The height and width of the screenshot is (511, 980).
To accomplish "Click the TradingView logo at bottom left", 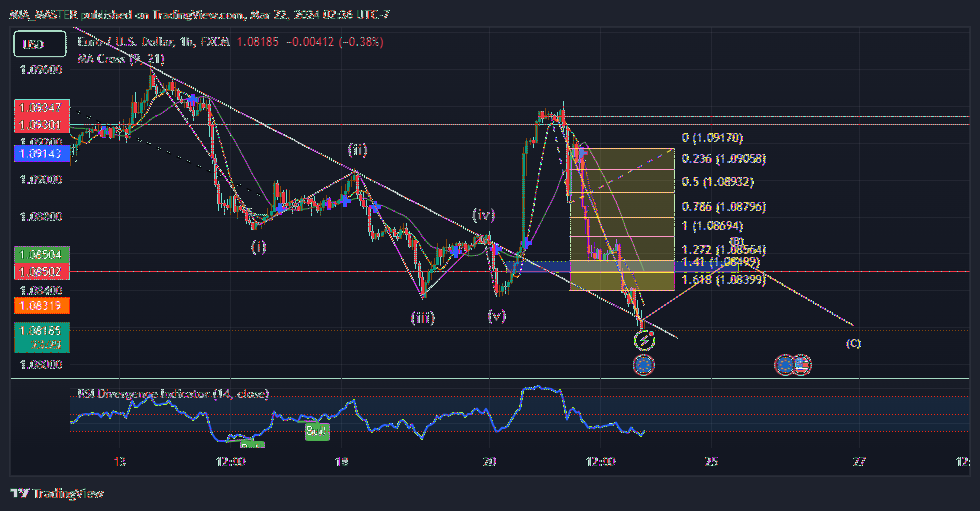I will (x=58, y=494).
